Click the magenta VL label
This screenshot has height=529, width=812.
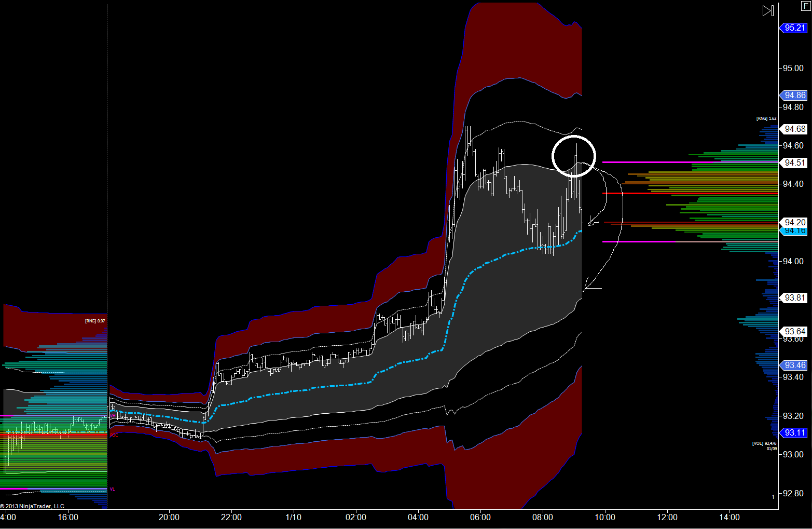pos(113,490)
